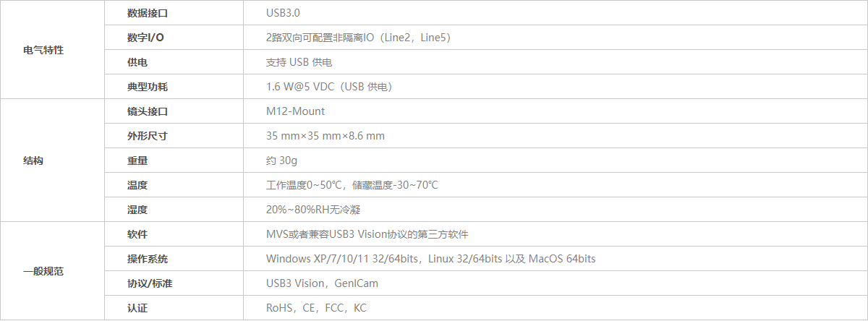Image resolution: width=868 pixels, height=321 pixels.
Task: Click the 20%~80%RH humidity value
Action: tap(313, 210)
